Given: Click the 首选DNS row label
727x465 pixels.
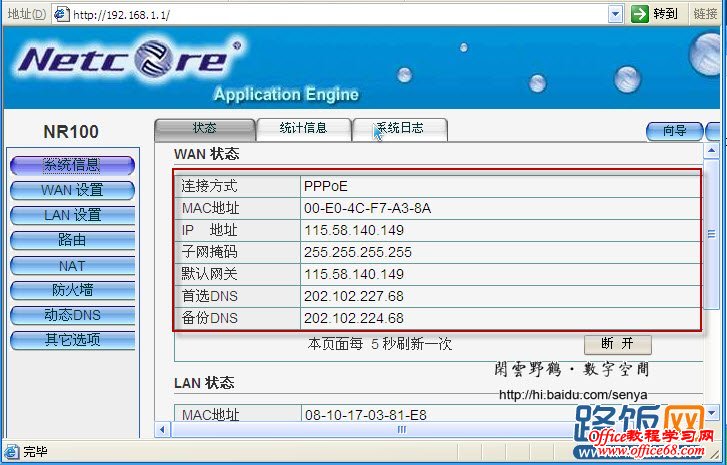Looking at the screenshot, I should click(x=209, y=296).
